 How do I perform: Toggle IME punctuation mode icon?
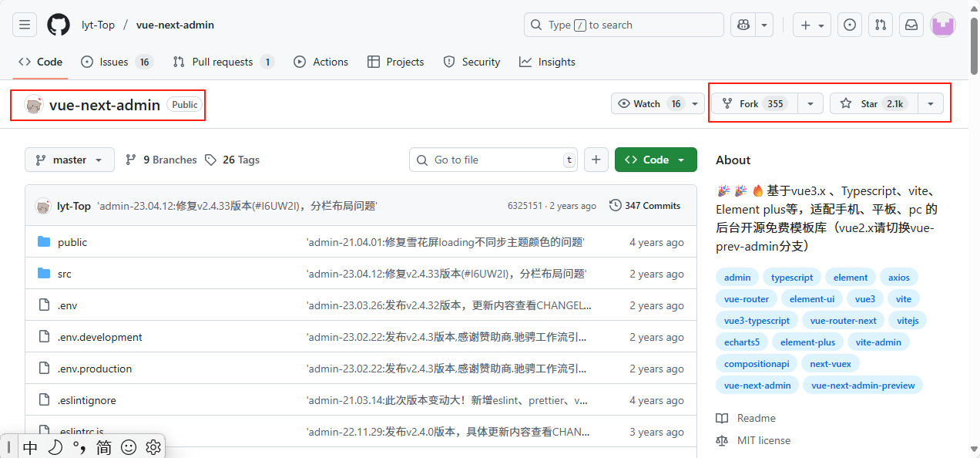[x=79, y=447]
